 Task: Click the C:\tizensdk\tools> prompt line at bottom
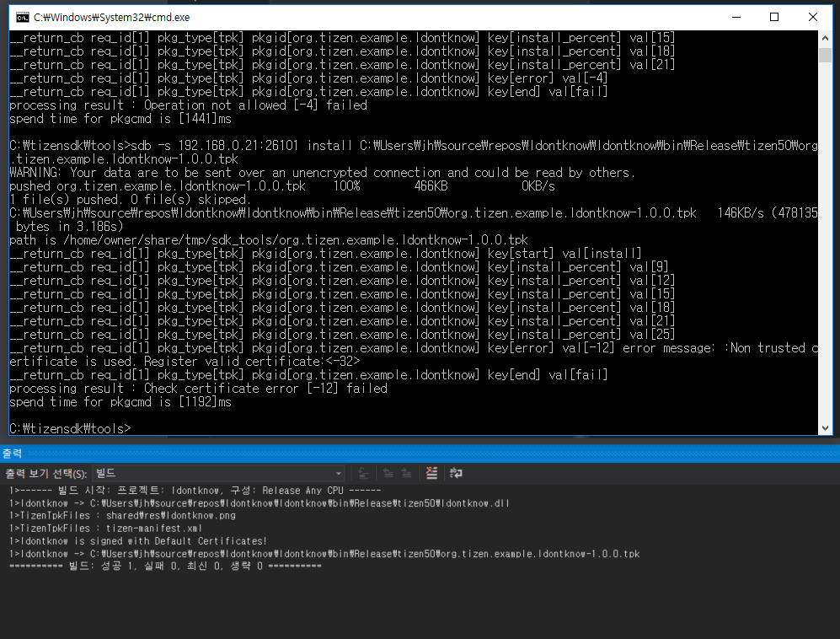tap(70, 429)
